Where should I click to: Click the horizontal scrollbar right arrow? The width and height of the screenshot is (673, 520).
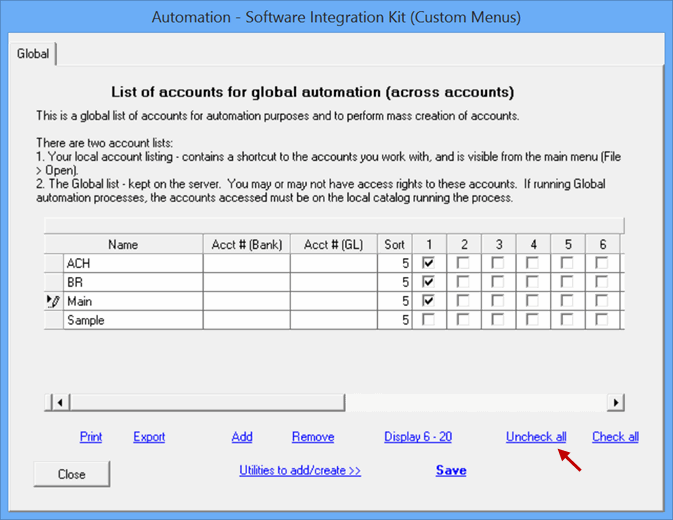pyautogui.click(x=616, y=402)
